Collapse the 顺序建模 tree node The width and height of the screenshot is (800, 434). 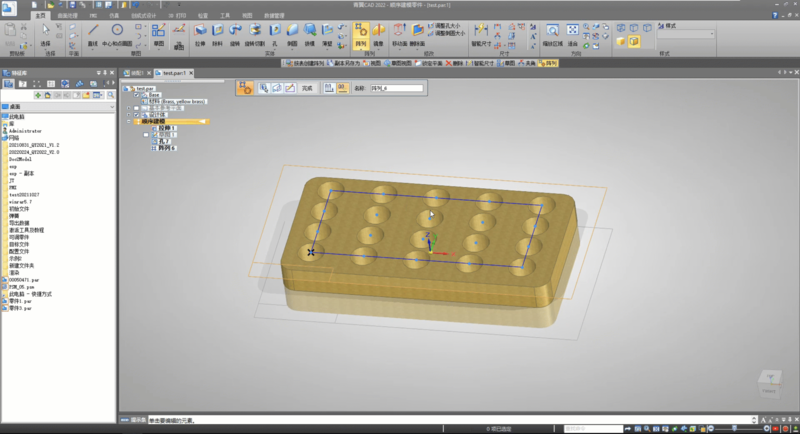131,121
